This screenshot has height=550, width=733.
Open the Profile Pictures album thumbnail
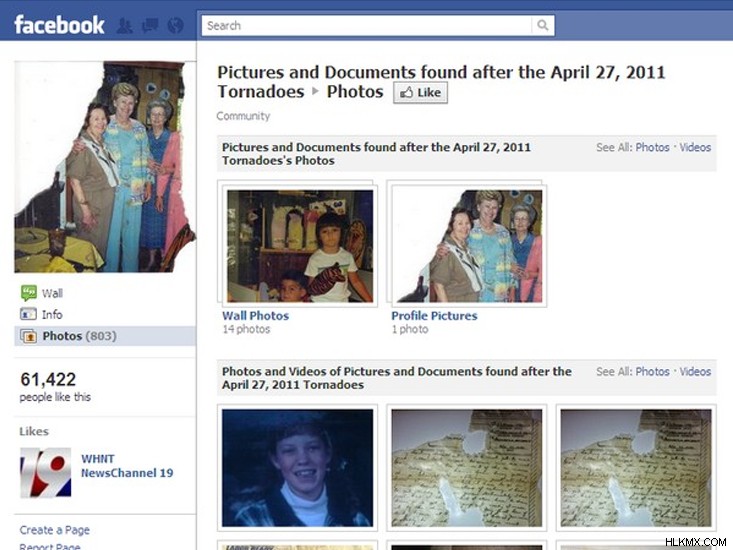pos(469,246)
